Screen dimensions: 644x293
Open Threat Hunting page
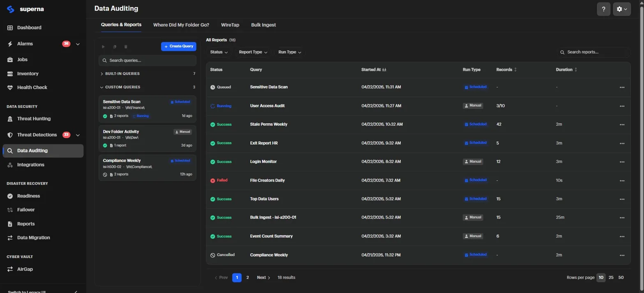click(x=43, y=119)
